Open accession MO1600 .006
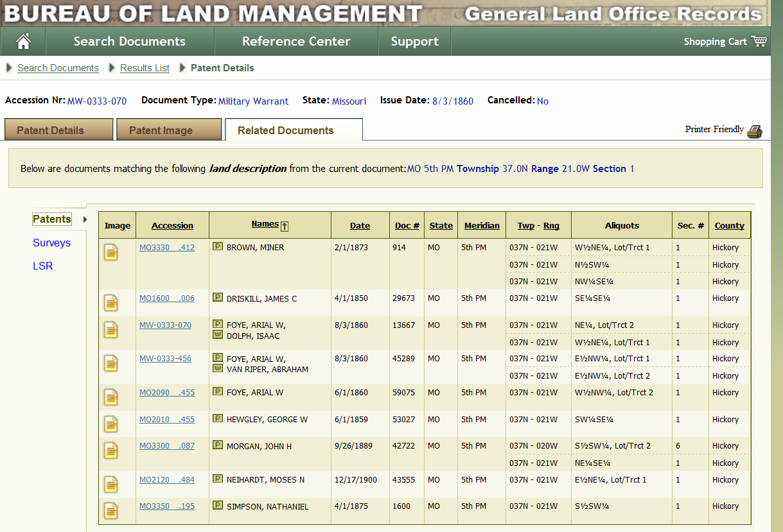783x532 pixels. (x=167, y=298)
